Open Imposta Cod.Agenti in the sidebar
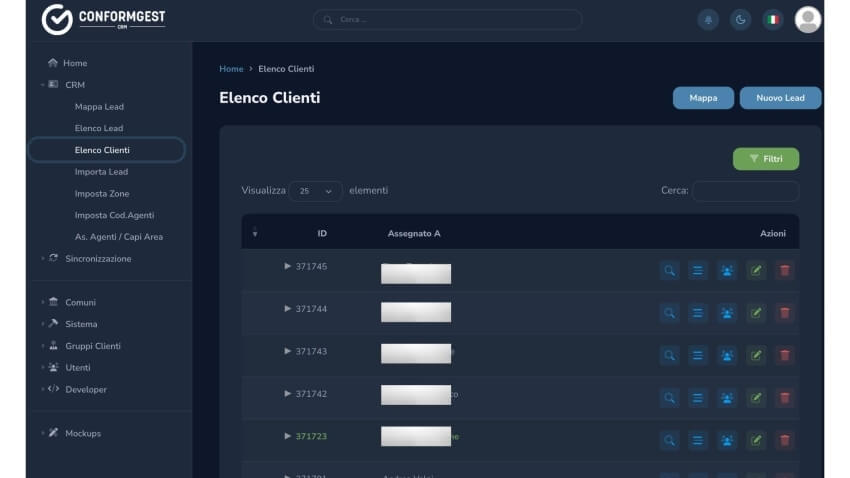This screenshot has width=850, height=478. (114, 215)
